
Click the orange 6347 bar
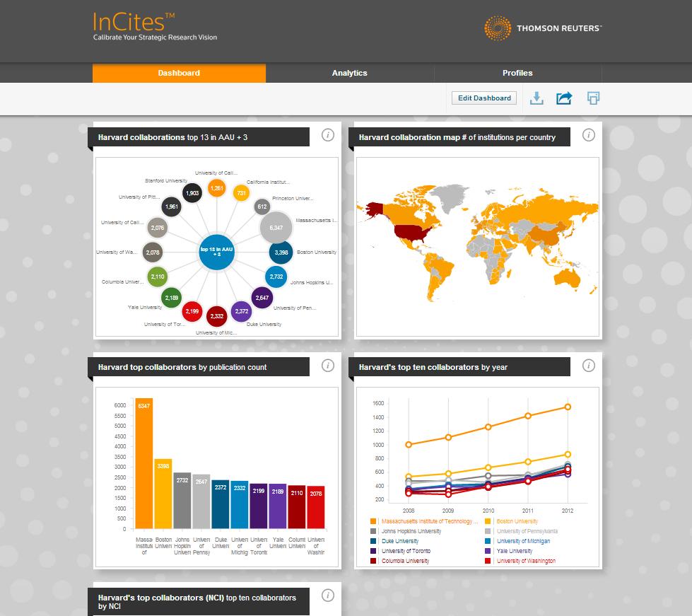(x=144, y=463)
